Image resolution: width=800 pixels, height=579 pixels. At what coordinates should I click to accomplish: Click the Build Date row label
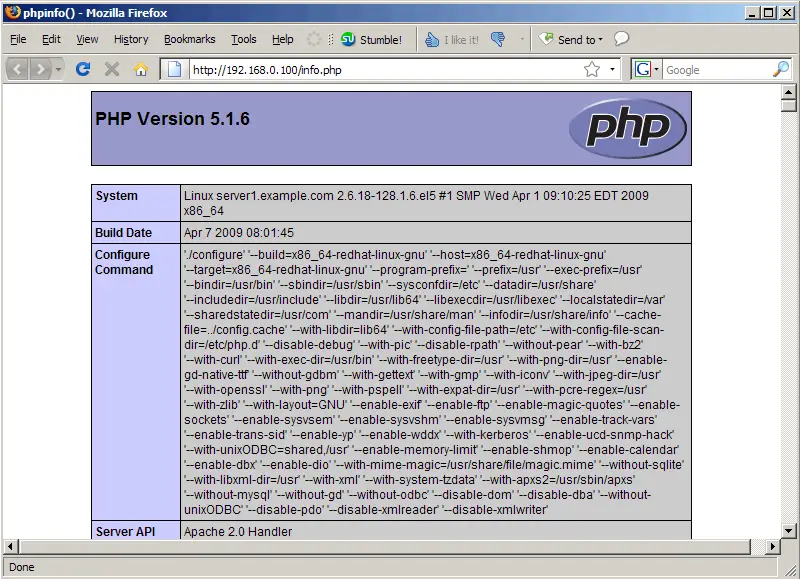[x=123, y=233]
